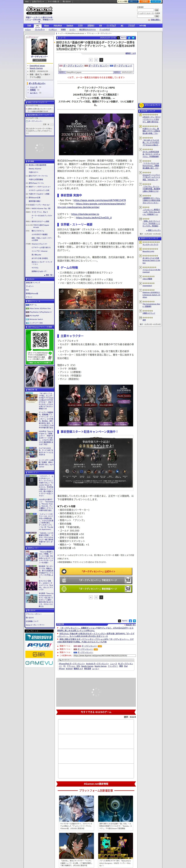Click the 検索 button next to 記事検索 field

coord(157,10)
